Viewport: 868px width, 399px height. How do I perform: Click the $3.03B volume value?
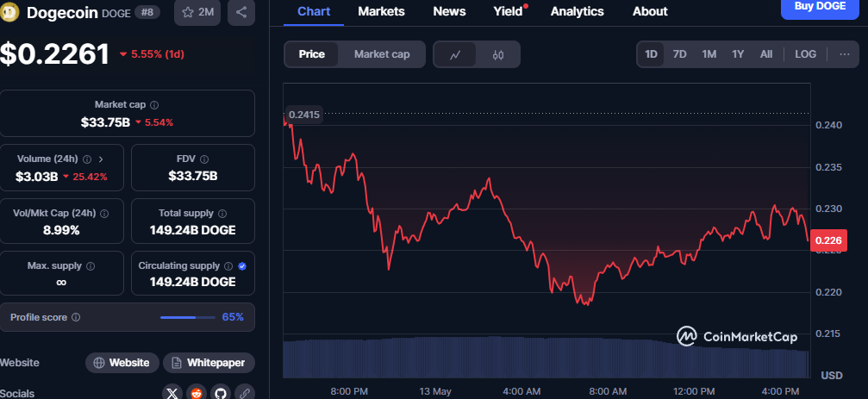click(36, 177)
